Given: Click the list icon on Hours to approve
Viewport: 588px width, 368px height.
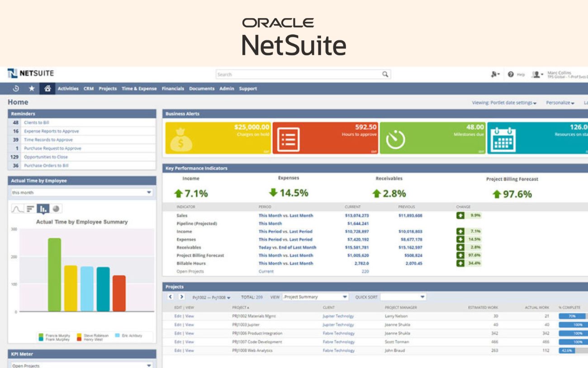Looking at the screenshot, I should (x=288, y=139).
